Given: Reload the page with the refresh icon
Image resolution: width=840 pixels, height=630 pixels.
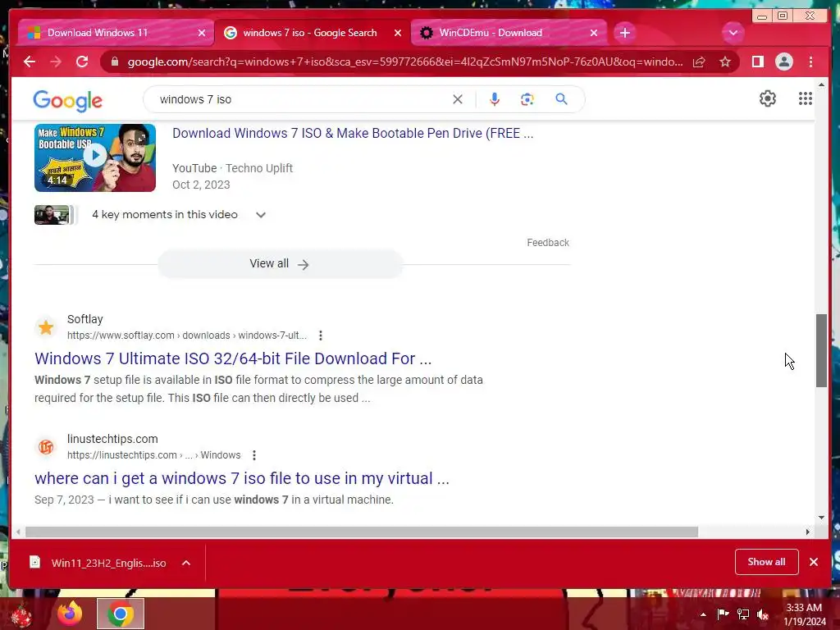Looking at the screenshot, I should pyautogui.click(x=82, y=62).
